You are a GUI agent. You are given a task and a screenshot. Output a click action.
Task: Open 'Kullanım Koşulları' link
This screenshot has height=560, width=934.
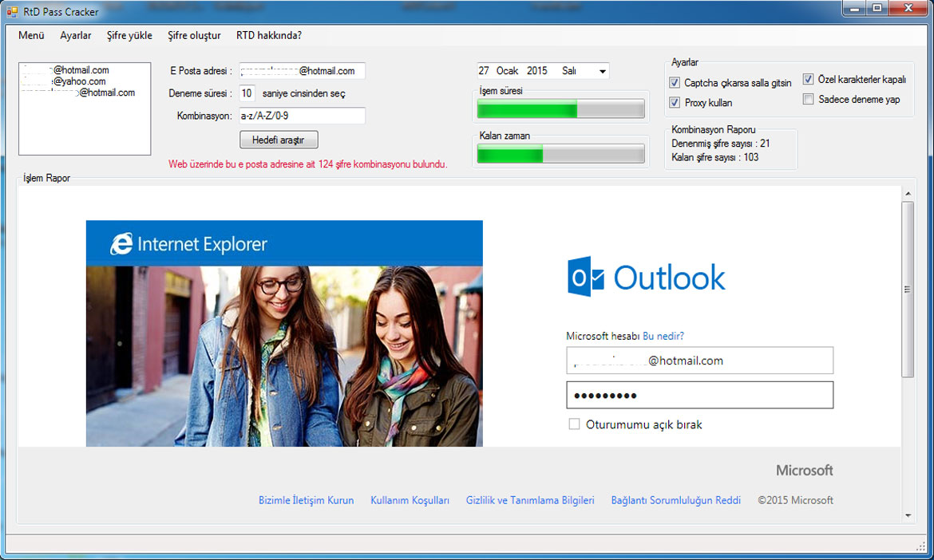(x=410, y=500)
